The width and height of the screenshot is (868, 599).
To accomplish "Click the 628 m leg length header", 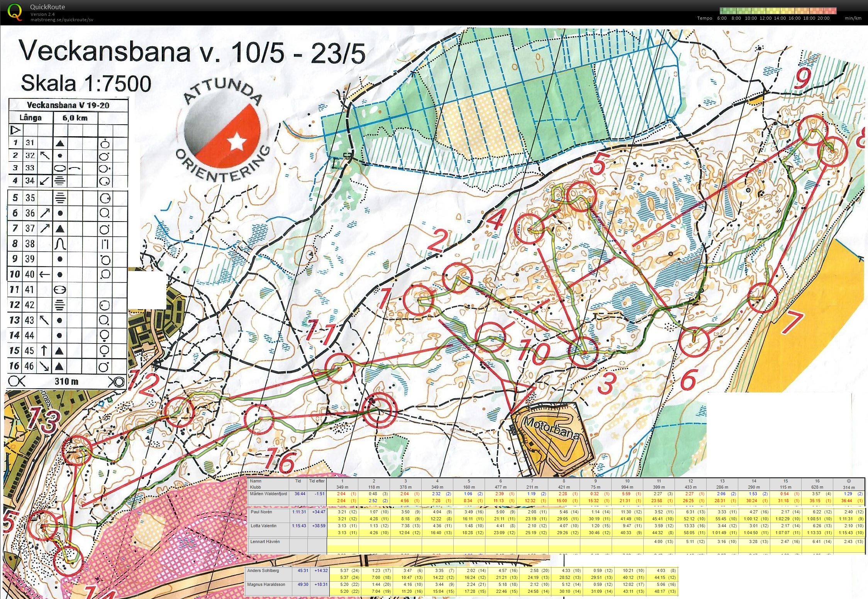I will click(x=817, y=487).
